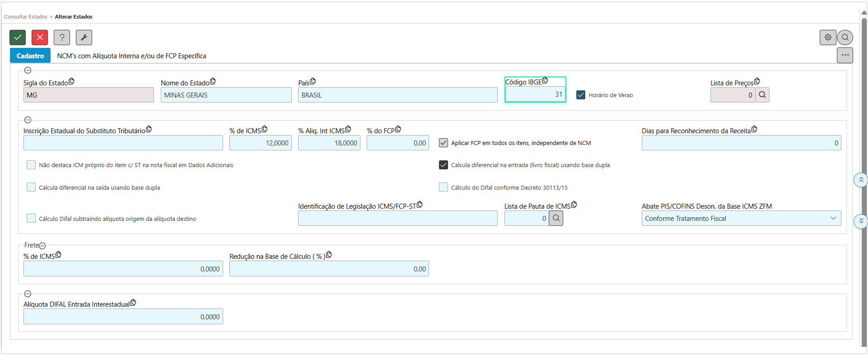Open help with the question mark icon
Image resolution: width=868 pixels, height=355 pixels.
click(62, 37)
